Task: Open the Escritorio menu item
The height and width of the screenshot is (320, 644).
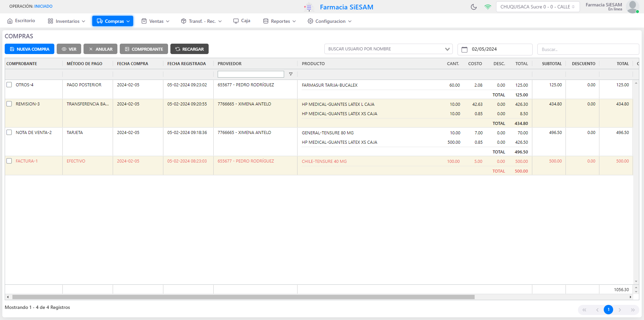Action: coord(21,21)
